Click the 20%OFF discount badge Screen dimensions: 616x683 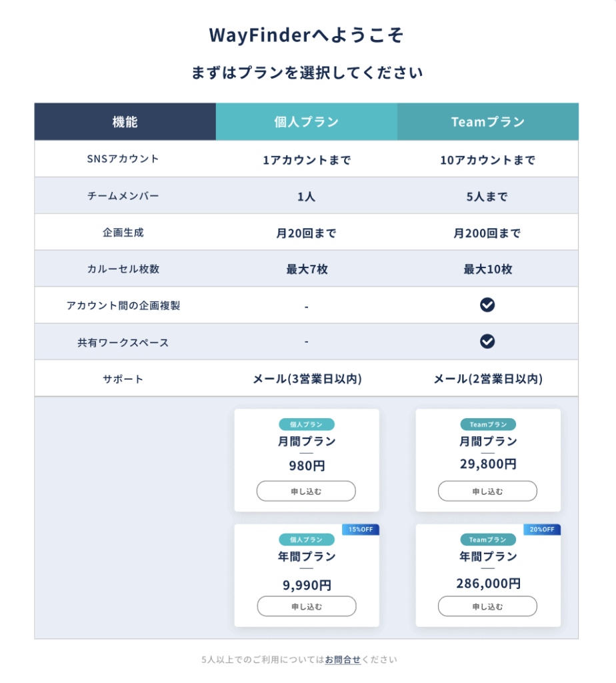[542, 530]
